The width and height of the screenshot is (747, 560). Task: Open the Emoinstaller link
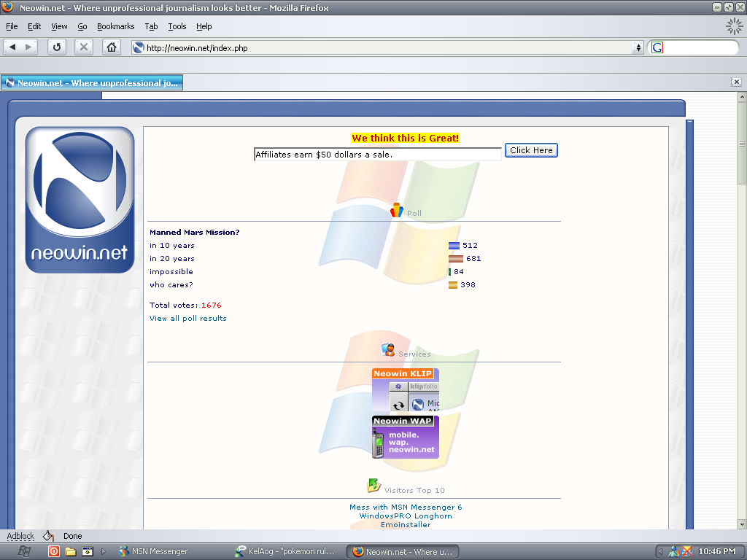tap(406, 524)
